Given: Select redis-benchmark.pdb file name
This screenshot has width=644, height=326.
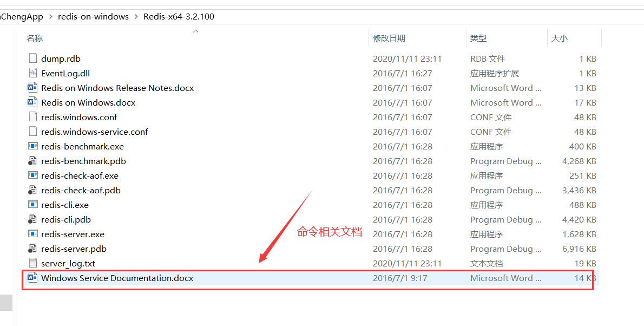Looking at the screenshot, I should coord(83,161).
